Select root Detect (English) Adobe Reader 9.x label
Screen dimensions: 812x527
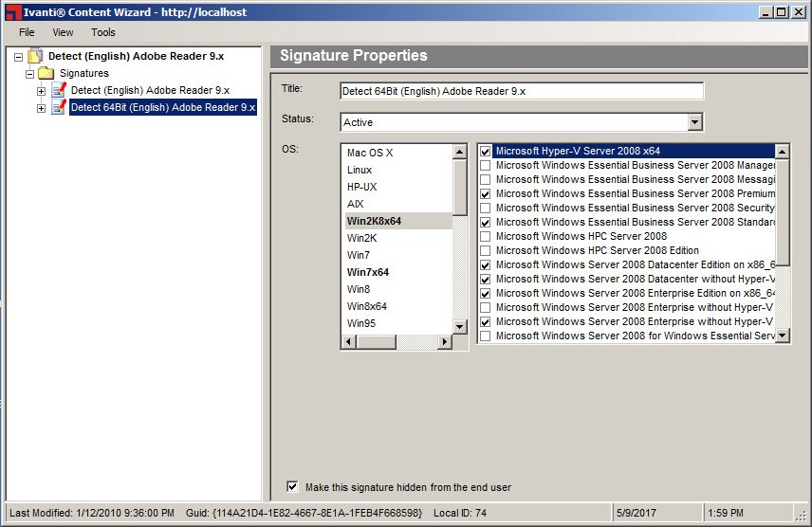pyautogui.click(x=137, y=56)
